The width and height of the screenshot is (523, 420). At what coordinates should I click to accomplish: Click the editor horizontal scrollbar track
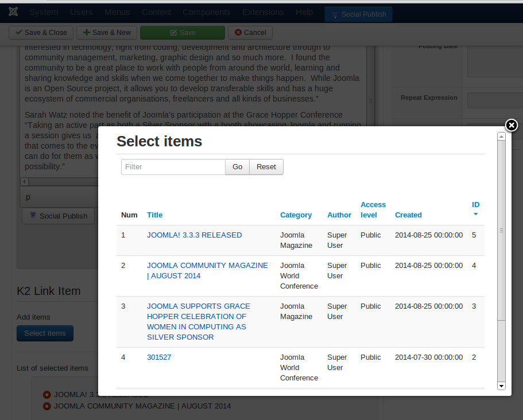tap(63, 182)
